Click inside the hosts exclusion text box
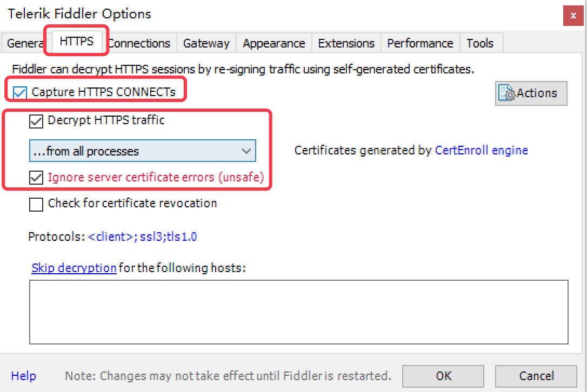 click(x=298, y=312)
